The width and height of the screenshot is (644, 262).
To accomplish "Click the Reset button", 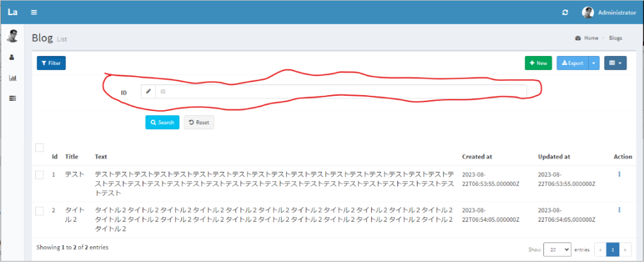I will [x=199, y=122].
